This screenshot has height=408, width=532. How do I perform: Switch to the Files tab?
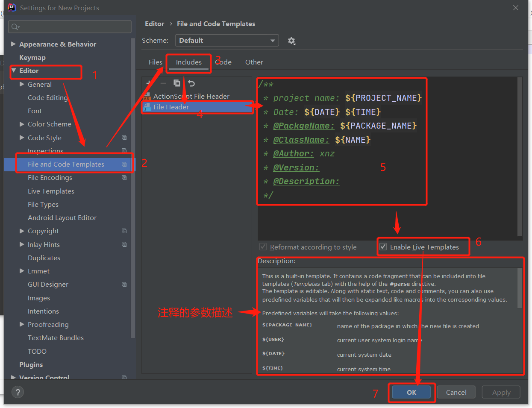[x=155, y=62]
